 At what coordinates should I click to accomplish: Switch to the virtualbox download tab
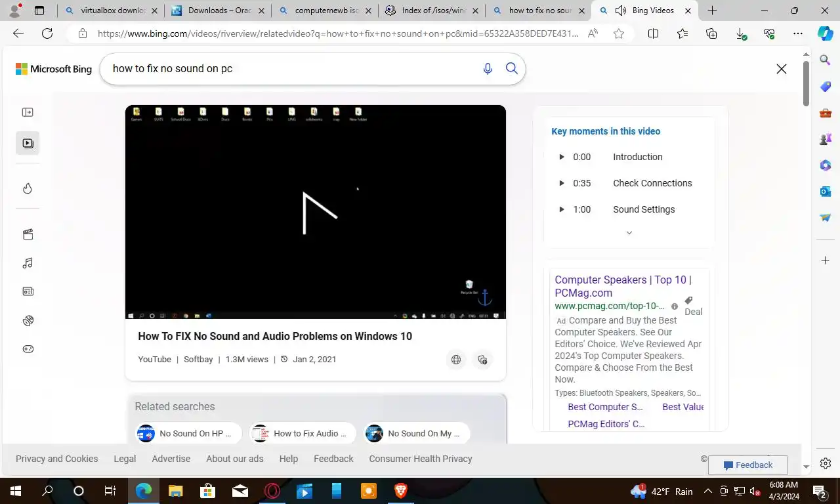pos(111,10)
